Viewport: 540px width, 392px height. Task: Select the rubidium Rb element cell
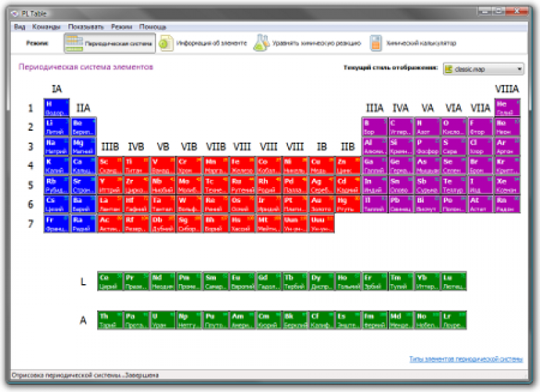click(56, 185)
